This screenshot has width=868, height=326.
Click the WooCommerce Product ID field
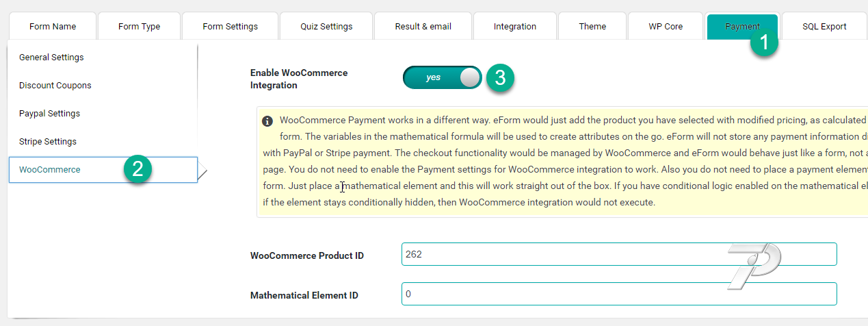(619, 254)
